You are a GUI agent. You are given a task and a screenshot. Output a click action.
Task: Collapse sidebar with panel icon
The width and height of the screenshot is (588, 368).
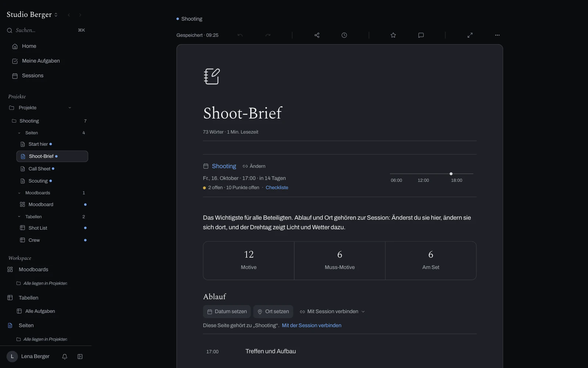click(80, 357)
